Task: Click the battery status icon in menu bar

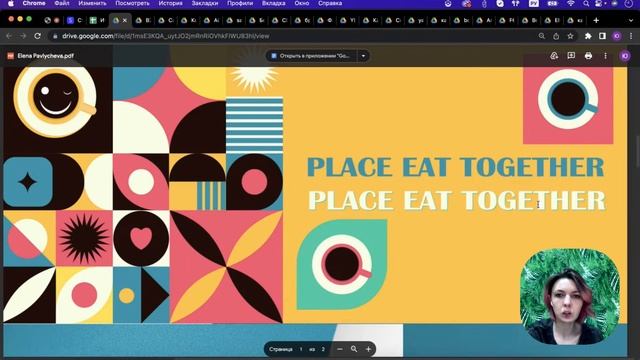Action: tap(552, 4)
